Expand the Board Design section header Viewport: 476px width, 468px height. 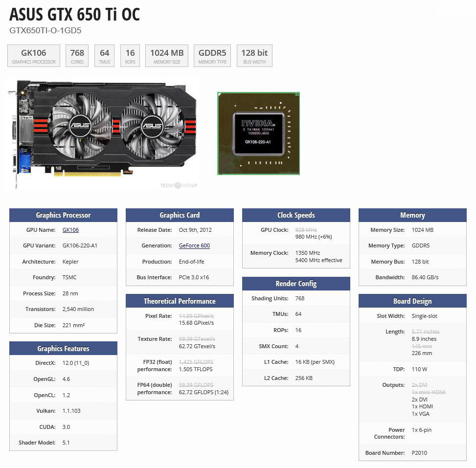(x=412, y=301)
